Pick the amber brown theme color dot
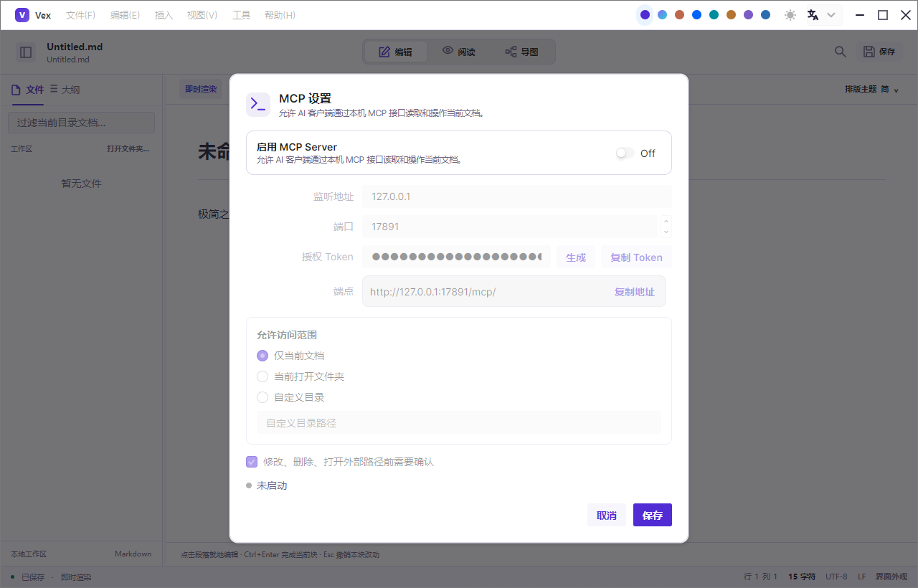The image size is (918, 588). (x=731, y=15)
